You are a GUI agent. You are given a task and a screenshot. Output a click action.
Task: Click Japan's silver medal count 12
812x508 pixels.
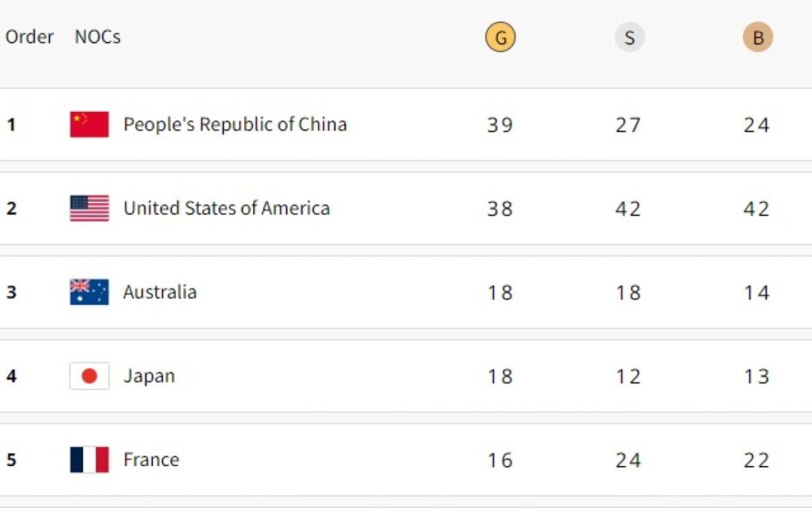coord(628,376)
